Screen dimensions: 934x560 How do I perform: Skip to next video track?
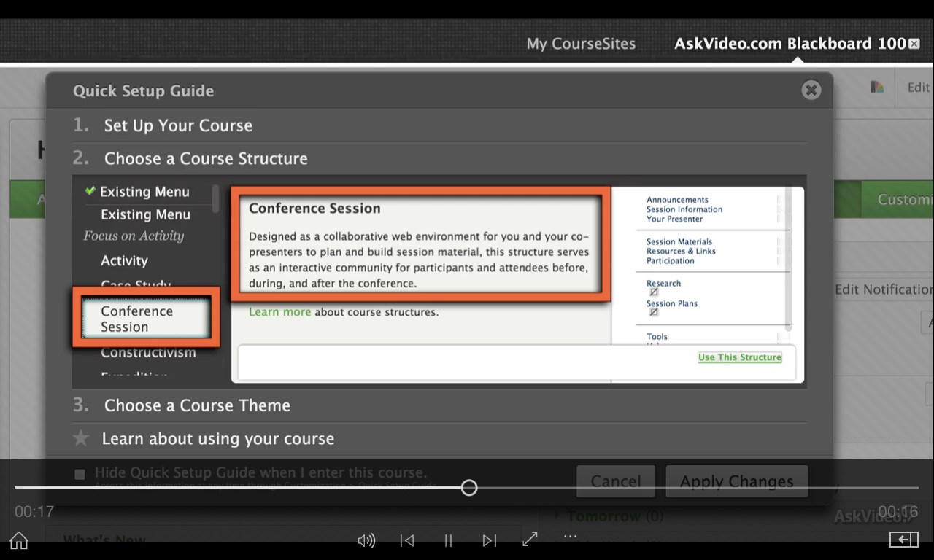[x=490, y=540]
